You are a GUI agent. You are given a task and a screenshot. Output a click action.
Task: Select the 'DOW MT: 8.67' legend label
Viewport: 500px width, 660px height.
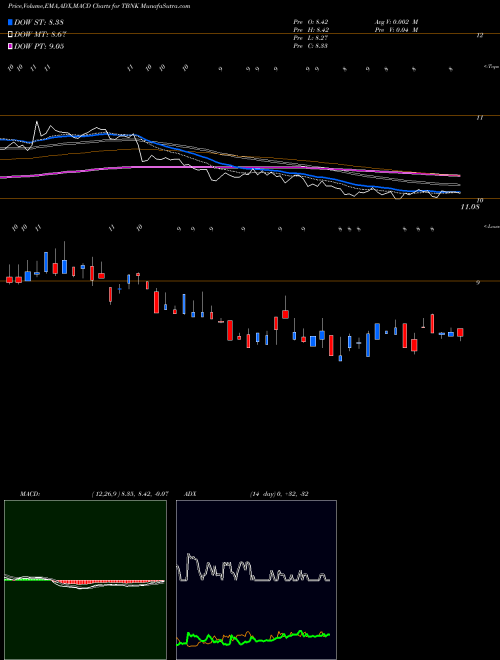tap(40, 35)
